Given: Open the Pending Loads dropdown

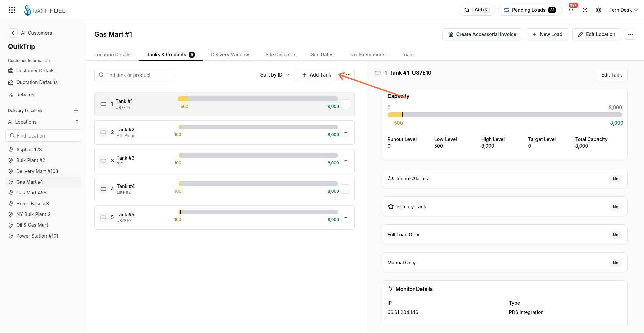Looking at the screenshot, I should [530, 10].
